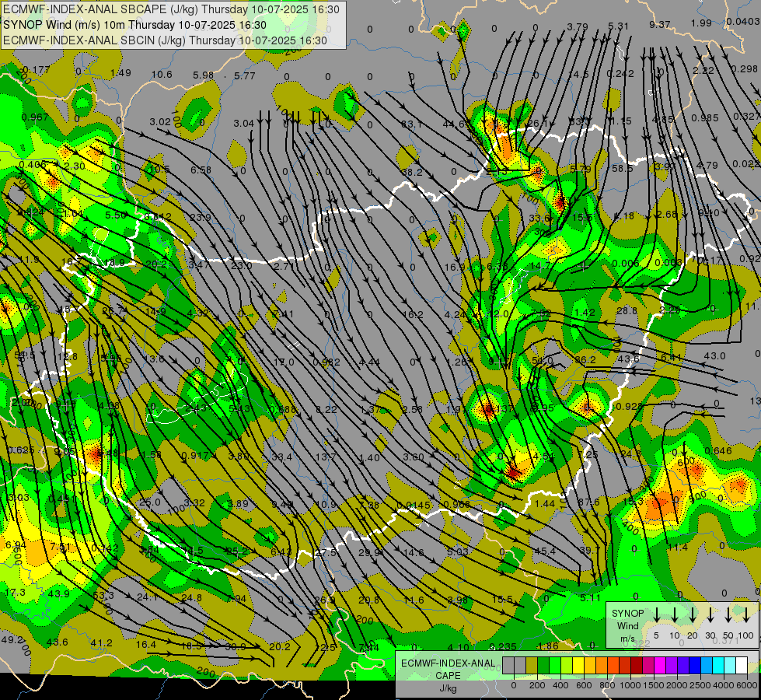Click the map value 38.2

[411, 173]
